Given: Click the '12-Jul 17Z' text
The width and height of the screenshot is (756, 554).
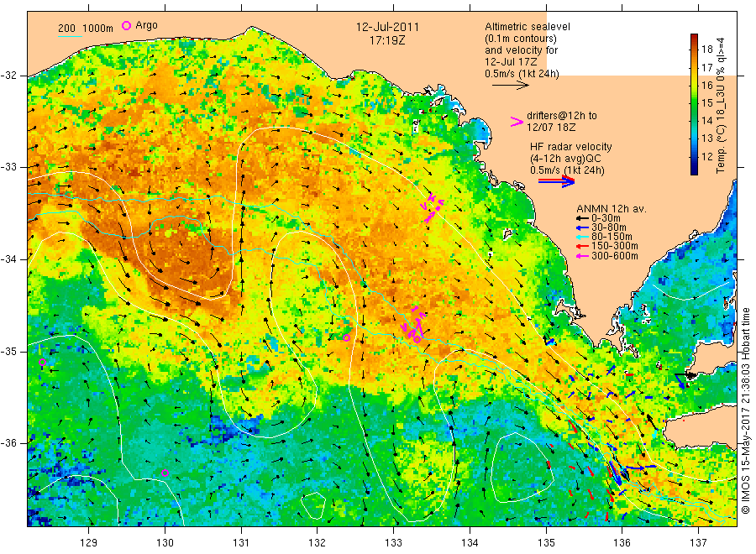Looking at the screenshot, I should pyautogui.click(x=511, y=61).
